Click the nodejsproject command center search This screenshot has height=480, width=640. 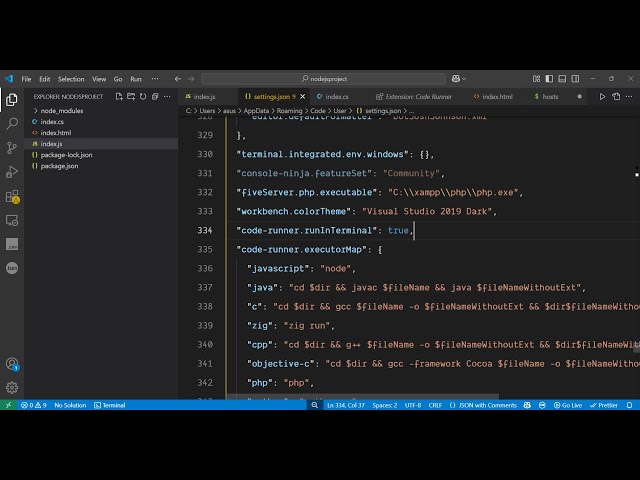[x=324, y=79]
